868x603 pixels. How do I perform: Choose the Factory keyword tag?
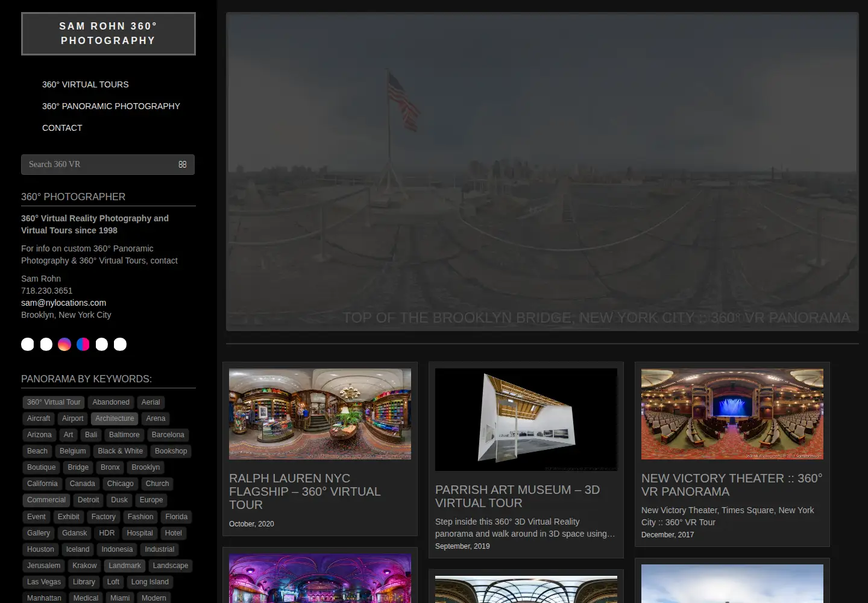click(x=104, y=517)
